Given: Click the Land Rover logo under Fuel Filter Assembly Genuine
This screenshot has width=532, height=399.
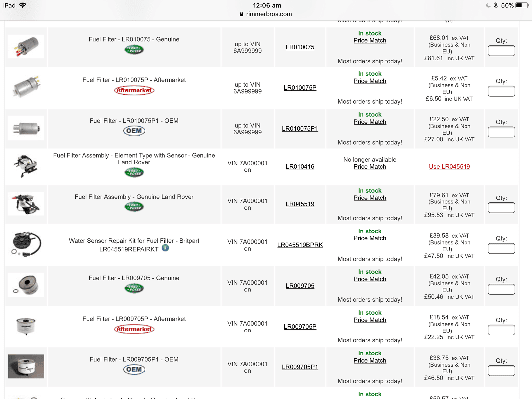Looking at the screenshot, I should point(134,207).
